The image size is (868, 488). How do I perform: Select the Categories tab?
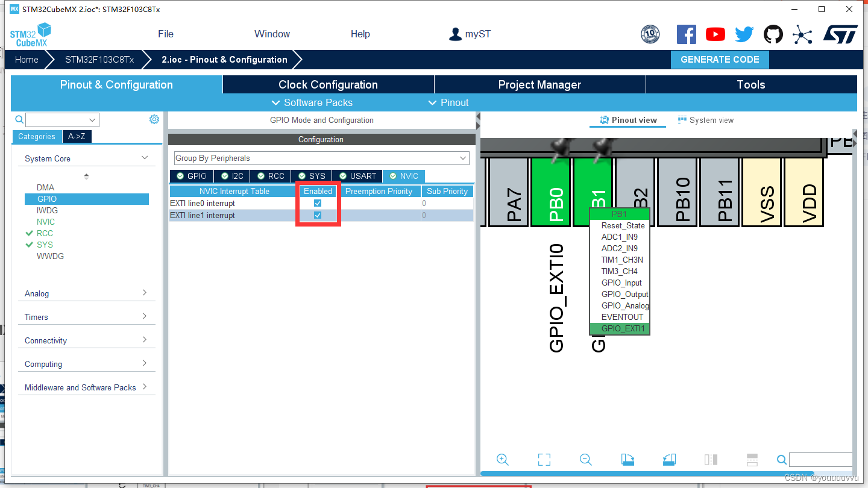tap(37, 136)
